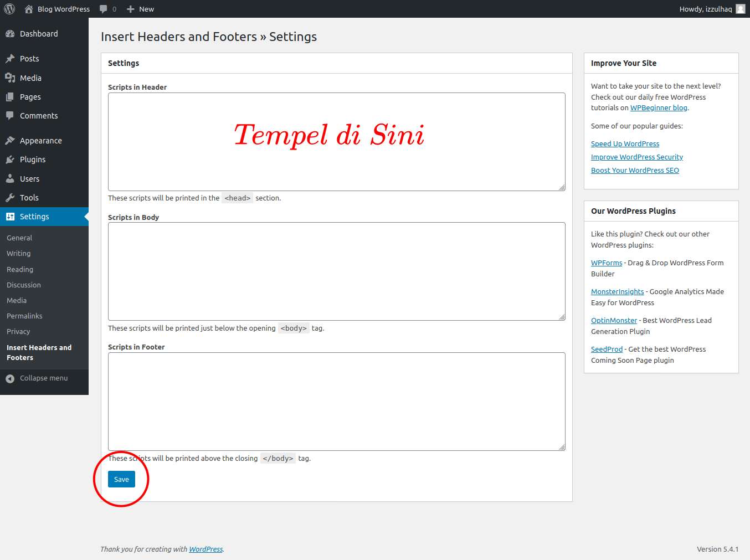Select the Plugins plug icon
The height and width of the screenshot is (560, 750).
pyautogui.click(x=10, y=160)
